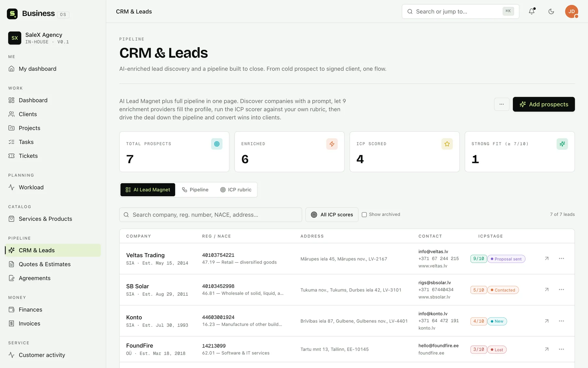
Task: Open Veltas Trading lead arrow icon
Action: [x=547, y=259]
